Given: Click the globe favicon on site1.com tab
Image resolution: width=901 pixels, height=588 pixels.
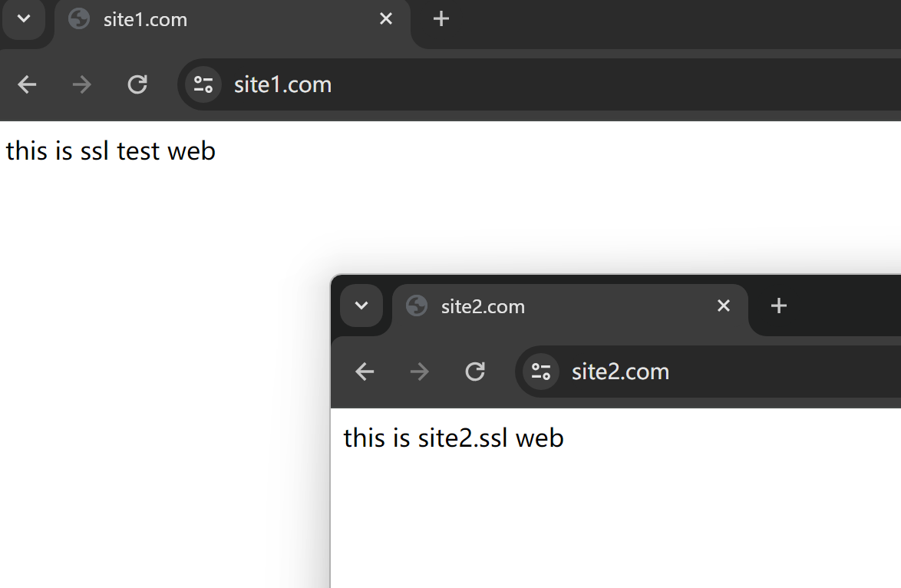Looking at the screenshot, I should pos(79,18).
